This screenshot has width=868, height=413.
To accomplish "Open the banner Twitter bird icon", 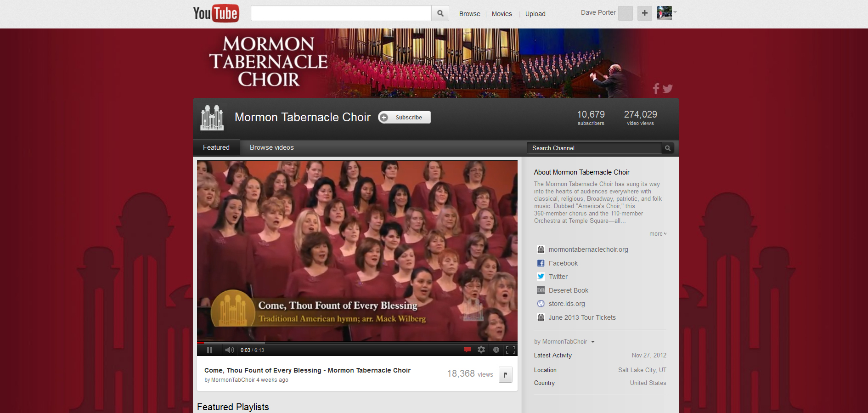I will coord(668,89).
